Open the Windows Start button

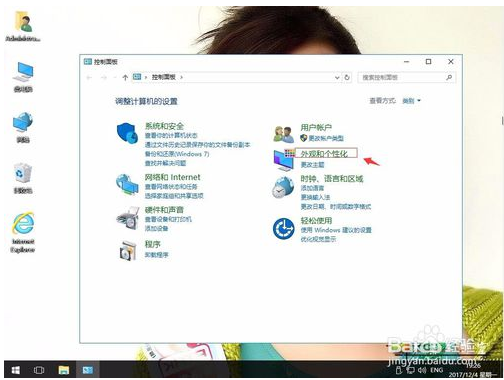pyautogui.click(x=15, y=370)
